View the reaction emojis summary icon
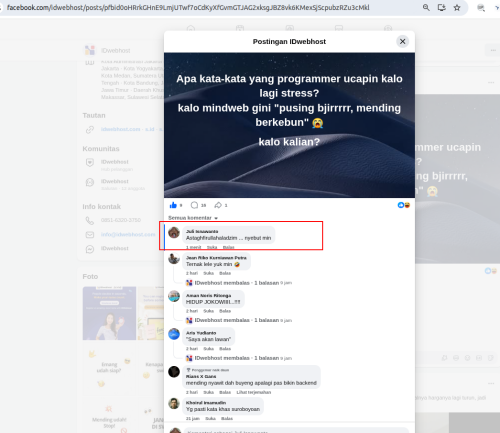Image resolution: width=500 pixels, height=433 pixels. coord(404,205)
